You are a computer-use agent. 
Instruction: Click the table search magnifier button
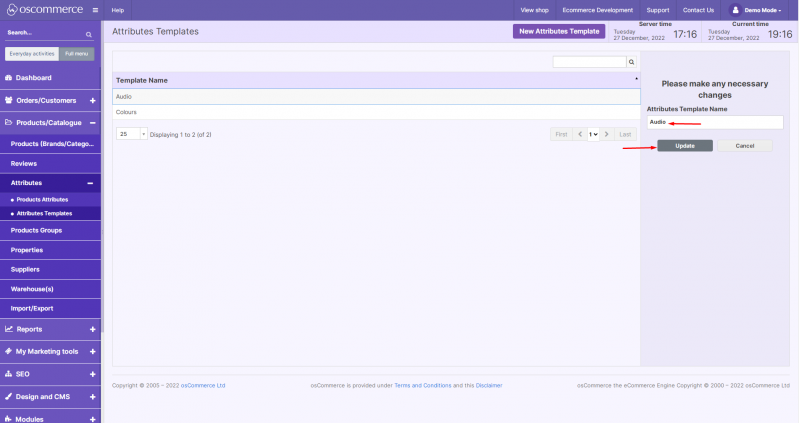632,62
